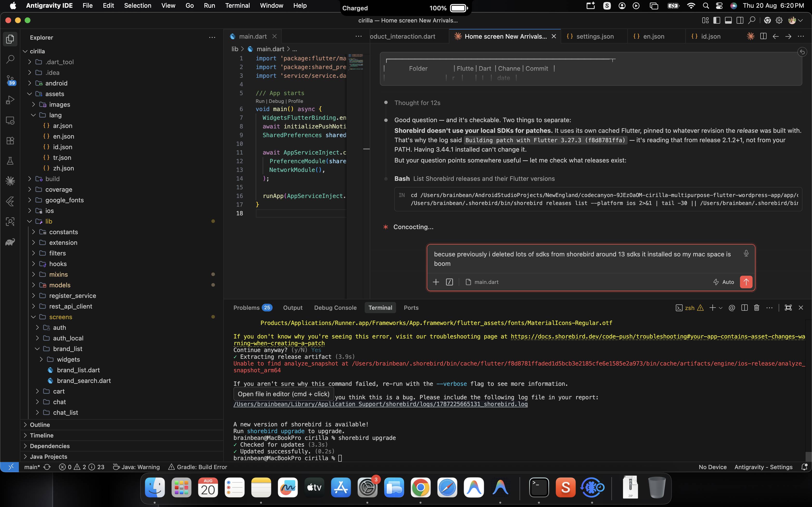Open the Search view in activity bar
812x507 pixels.
[x=10, y=59]
